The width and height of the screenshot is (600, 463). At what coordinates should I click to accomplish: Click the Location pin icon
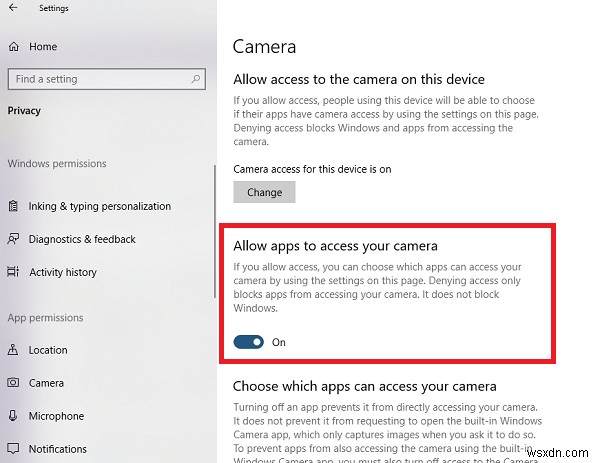click(x=13, y=350)
